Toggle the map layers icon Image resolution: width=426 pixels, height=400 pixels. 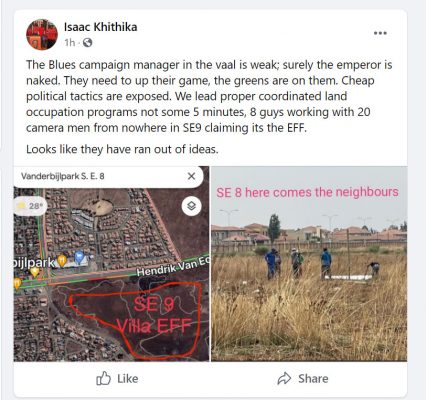[191, 206]
